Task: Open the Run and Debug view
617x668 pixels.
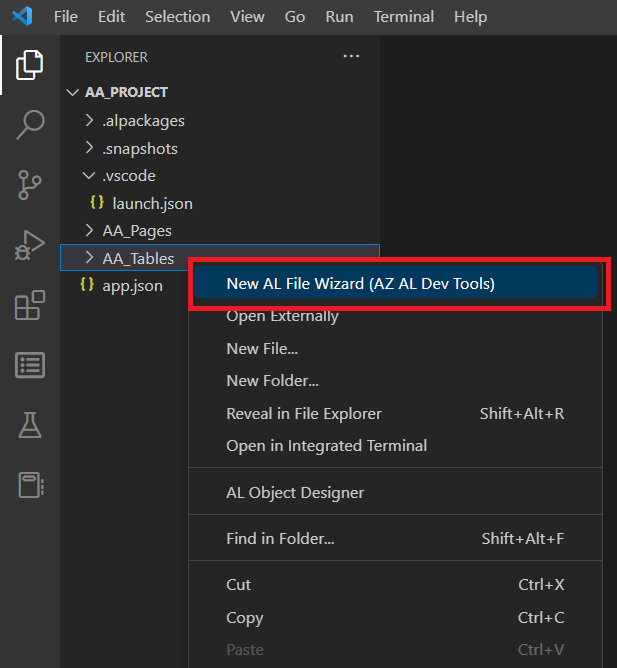Action: tap(29, 245)
